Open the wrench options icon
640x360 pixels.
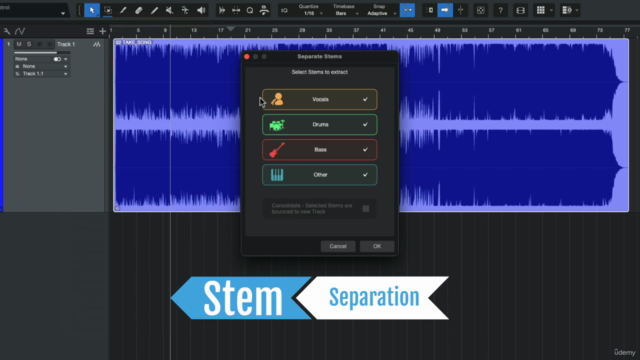pyautogui.click(x=7, y=31)
